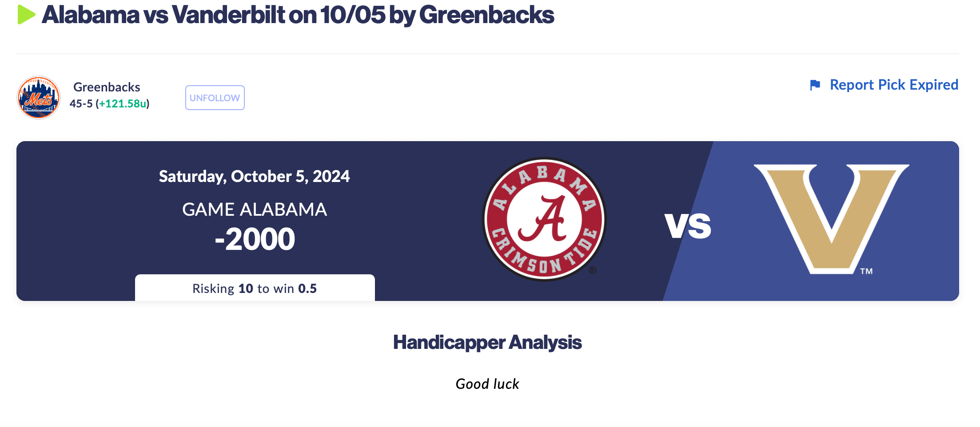Click the white "vs" between team logos
The image size is (980, 427).
688,225
